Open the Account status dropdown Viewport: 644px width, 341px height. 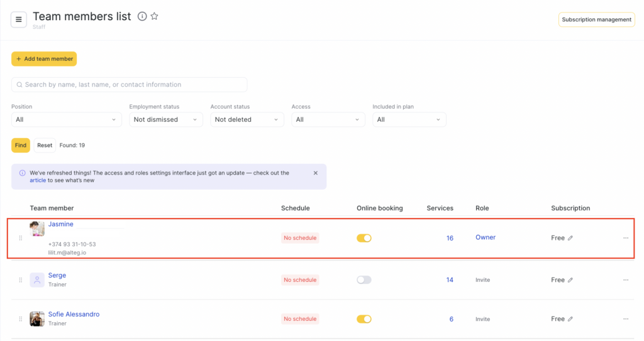(247, 119)
